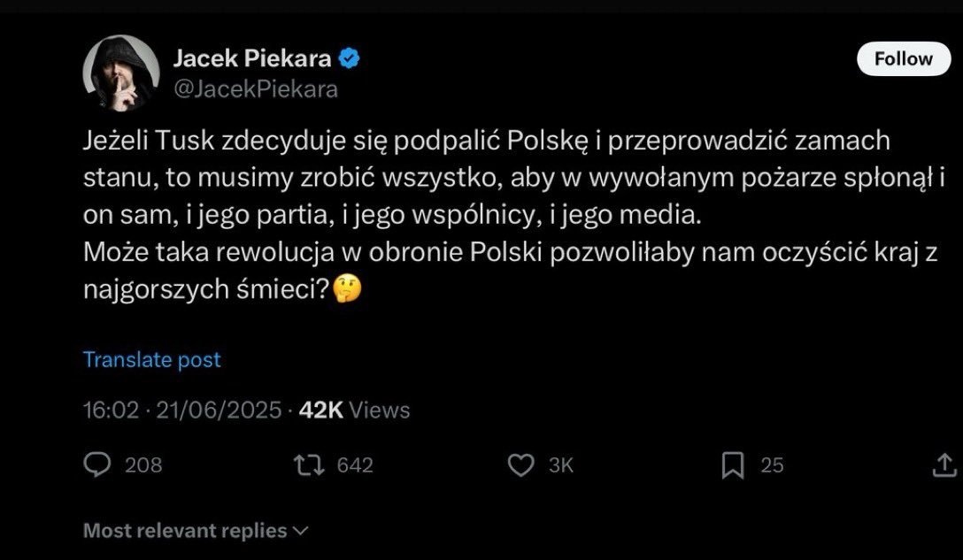Open the Jacek Piekara display name link
The image size is (963, 560).
[x=252, y=59]
